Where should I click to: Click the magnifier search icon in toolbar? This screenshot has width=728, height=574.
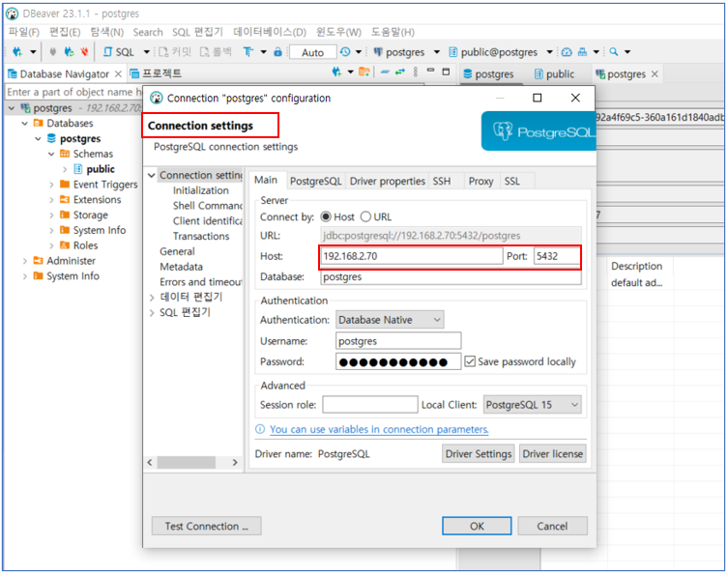click(614, 51)
